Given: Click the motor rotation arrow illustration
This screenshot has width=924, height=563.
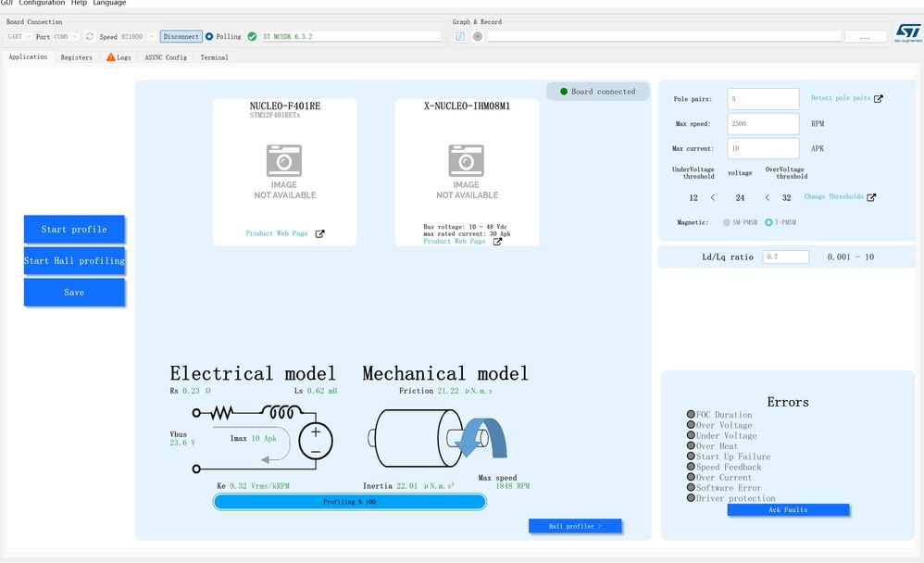Looking at the screenshot, I should tap(482, 438).
